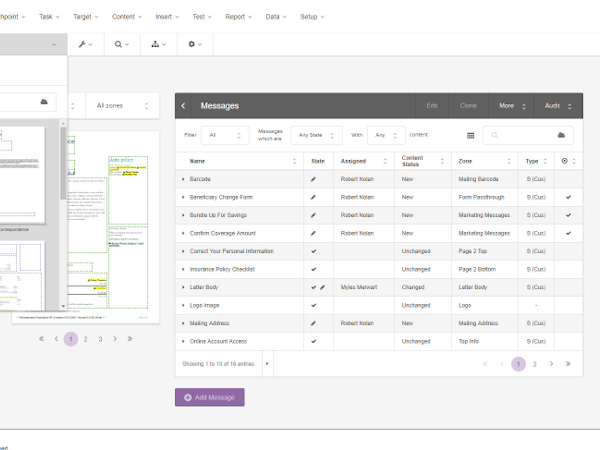
Task: Click the messages search input field
Action: [528, 135]
